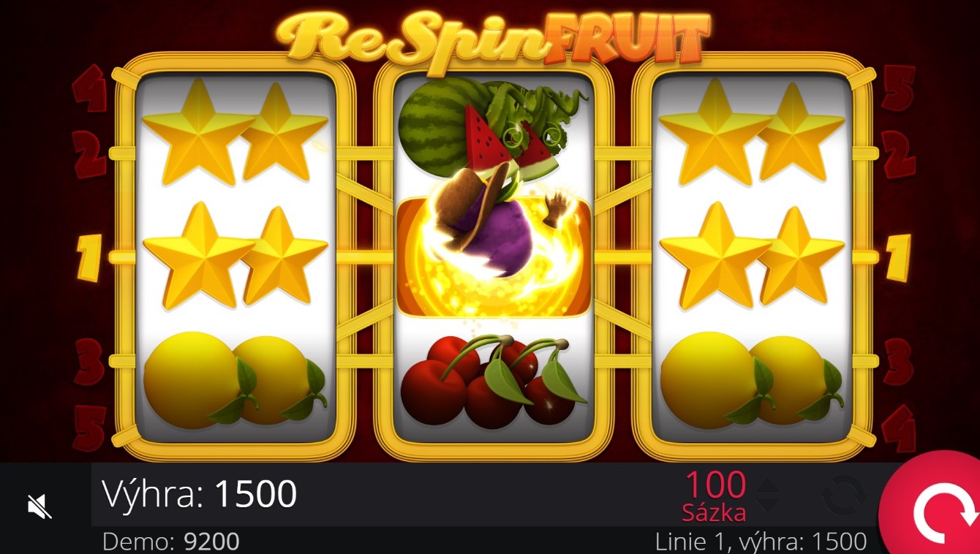Increase the bet with the up arrow

[x=766, y=485]
